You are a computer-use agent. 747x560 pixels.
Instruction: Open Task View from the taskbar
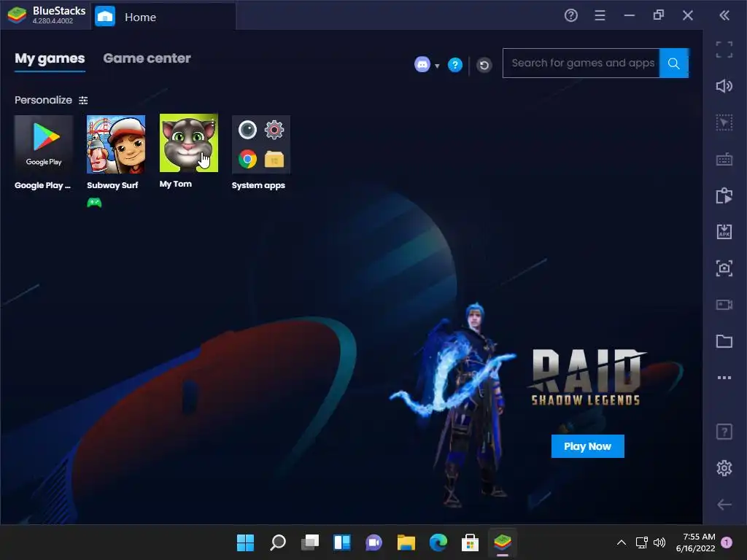click(309, 542)
